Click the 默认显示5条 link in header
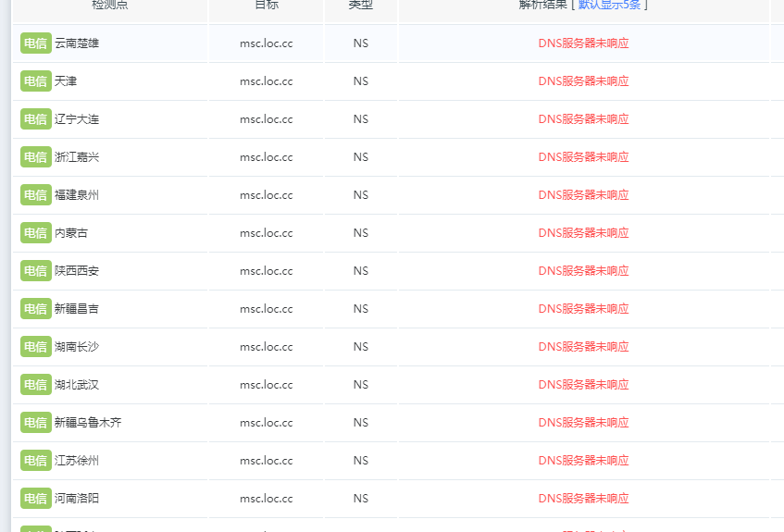The width and height of the screenshot is (784, 532). [x=609, y=4]
